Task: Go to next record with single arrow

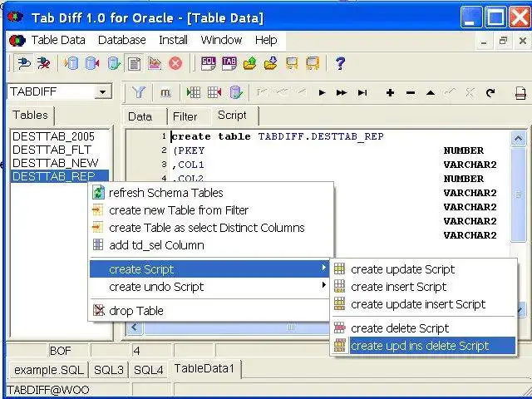Action: pos(322,92)
